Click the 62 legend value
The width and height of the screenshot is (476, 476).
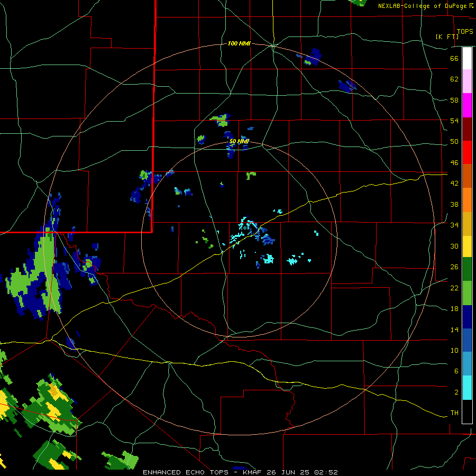pos(454,79)
